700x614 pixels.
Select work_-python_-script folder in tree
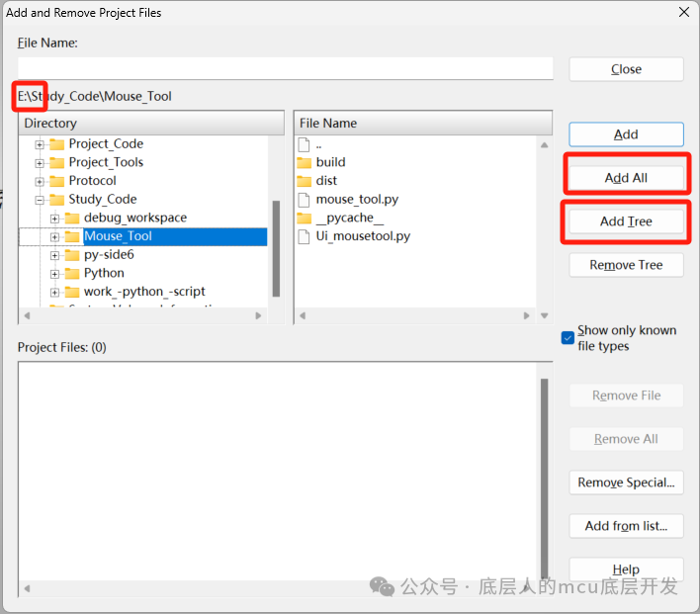coord(143,292)
